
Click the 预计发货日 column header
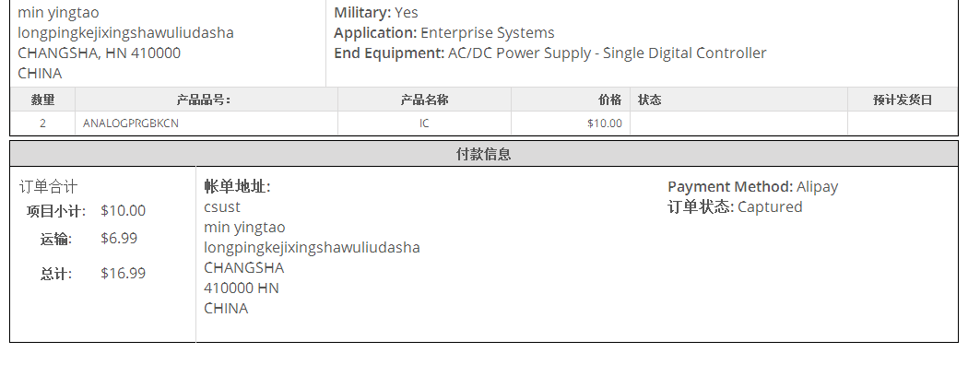pyautogui.click(x=903, y=100)
